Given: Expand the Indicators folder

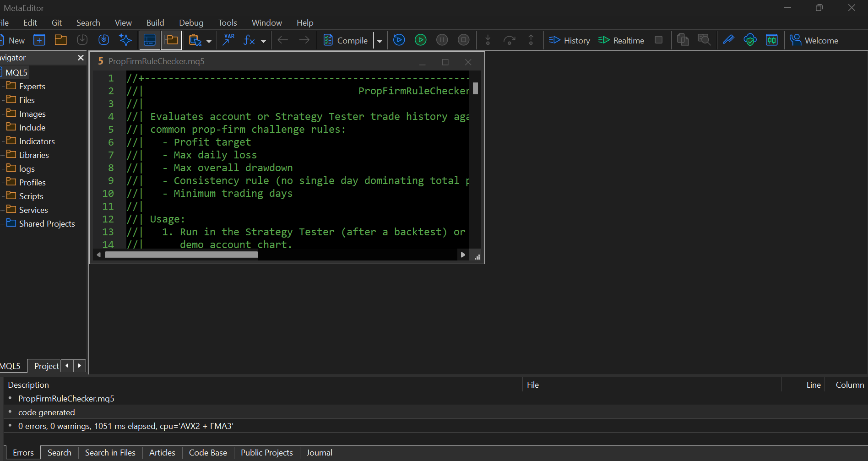Looking at the screenshot, I should tap(30, 141).
